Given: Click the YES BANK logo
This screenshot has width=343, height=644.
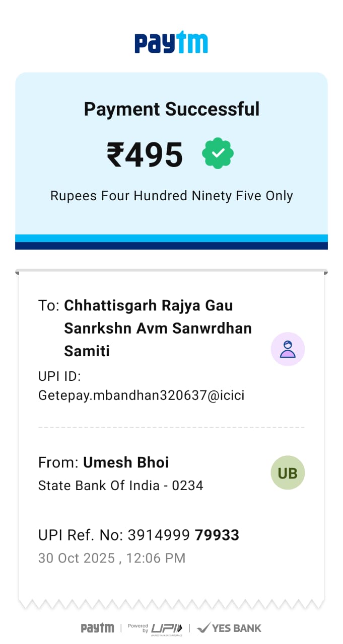Looking at the screenshot, I should point(229,628).
